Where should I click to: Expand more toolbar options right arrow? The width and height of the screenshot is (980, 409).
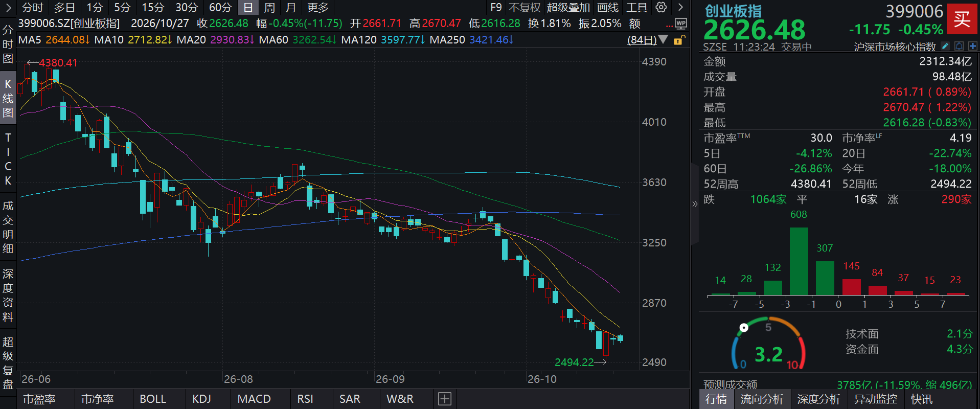[680, 7]
